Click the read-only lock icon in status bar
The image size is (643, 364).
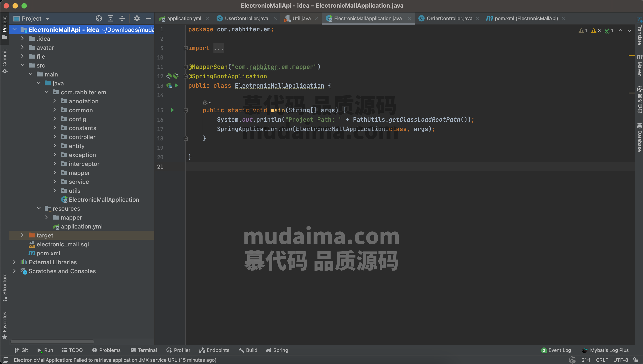point(636,360)
